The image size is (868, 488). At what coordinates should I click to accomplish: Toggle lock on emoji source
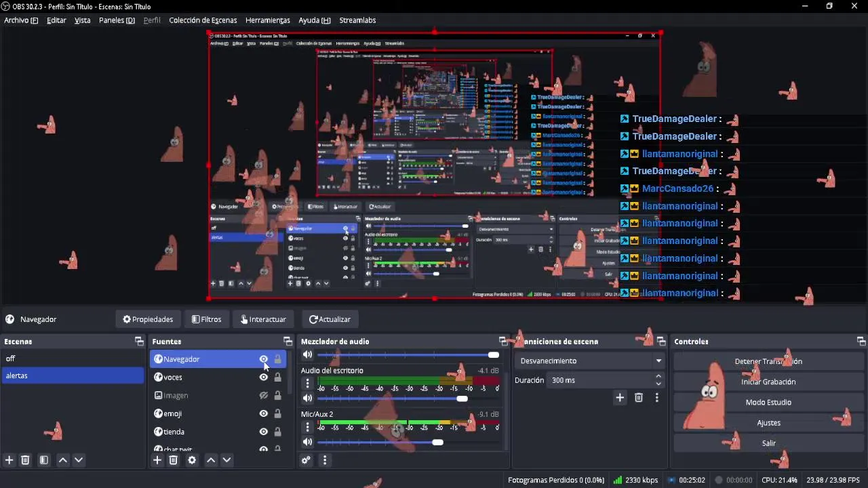pos(277,413)
